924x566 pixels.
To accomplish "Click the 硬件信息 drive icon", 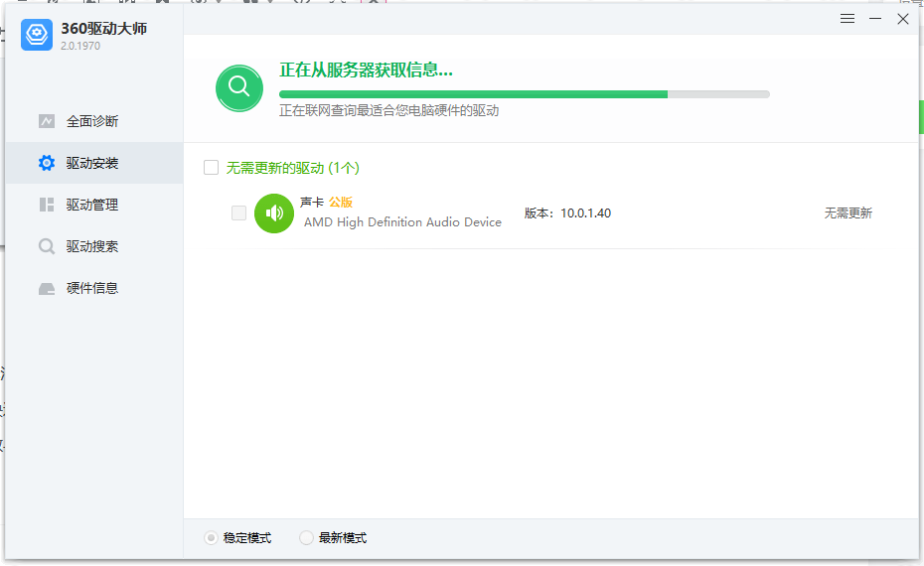I will pos(47,289).
